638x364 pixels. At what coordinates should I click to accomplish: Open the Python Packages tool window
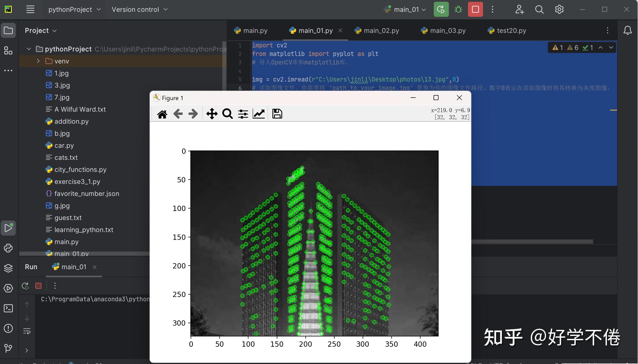(8, 268)
